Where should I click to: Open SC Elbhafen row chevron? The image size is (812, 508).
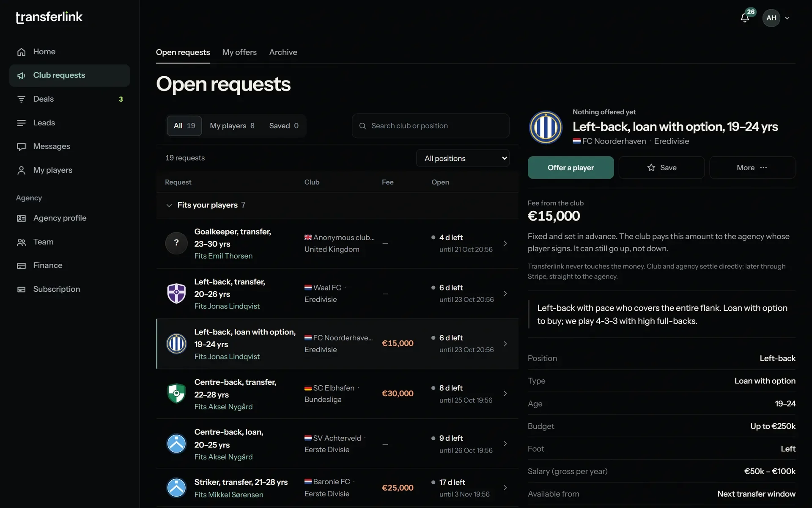[505, 393]
